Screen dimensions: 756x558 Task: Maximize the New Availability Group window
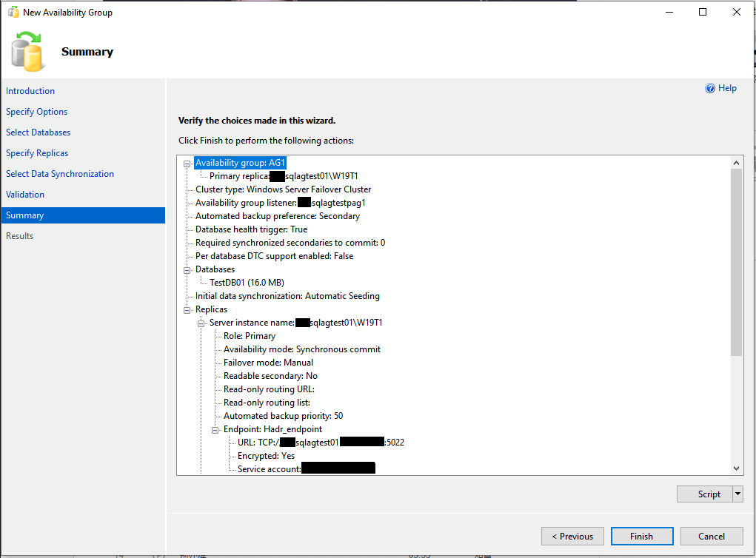(x=703, y=12)
